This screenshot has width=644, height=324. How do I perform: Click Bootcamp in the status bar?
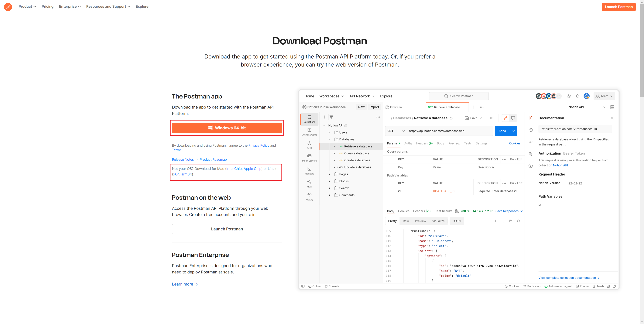532,286
